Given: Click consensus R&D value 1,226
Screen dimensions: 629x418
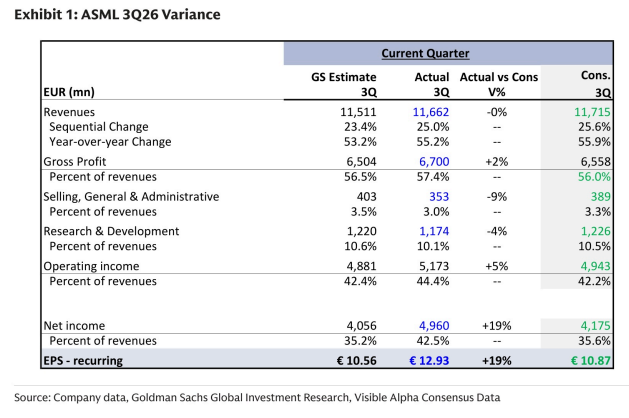Looking at the screenshot, I should [x=596, y=231].
